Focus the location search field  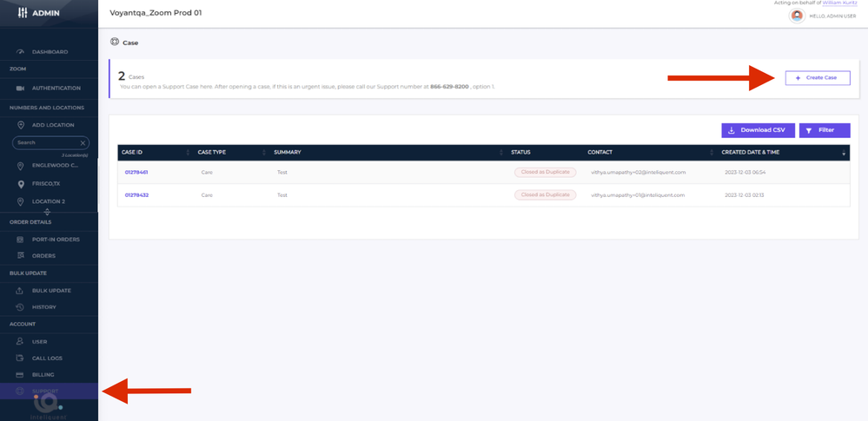pos(45,142)
